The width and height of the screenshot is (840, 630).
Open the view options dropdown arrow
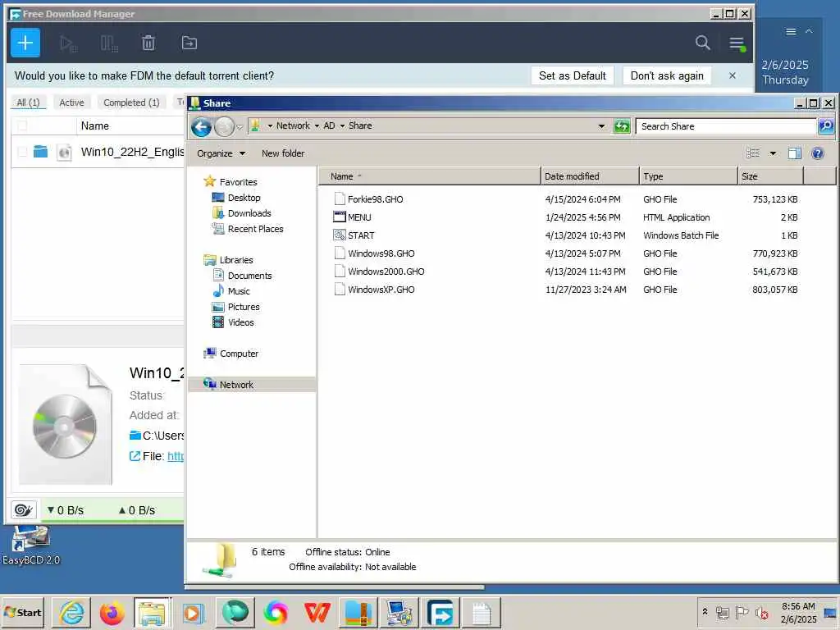pyautogui.click(x=773, y=153)
